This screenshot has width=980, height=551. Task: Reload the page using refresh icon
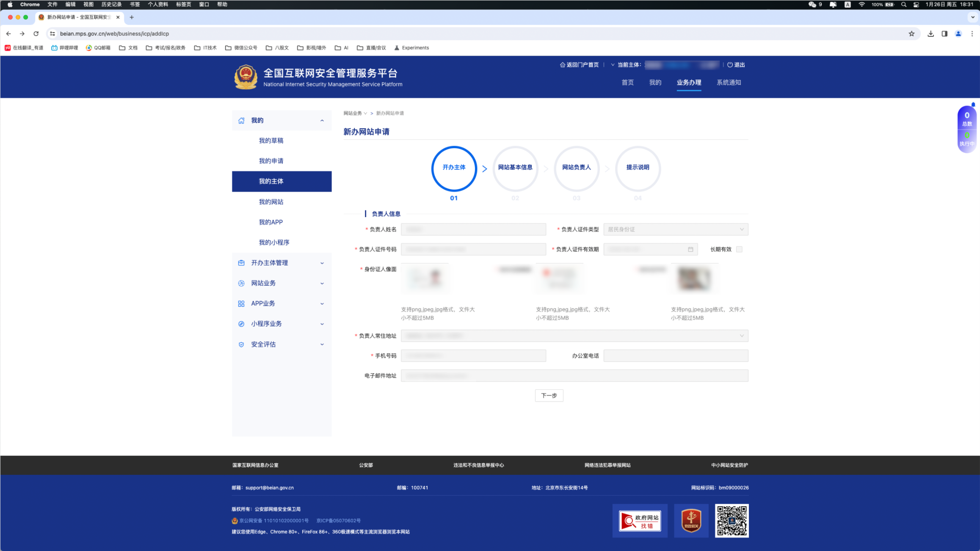click(x=36, y=34)
